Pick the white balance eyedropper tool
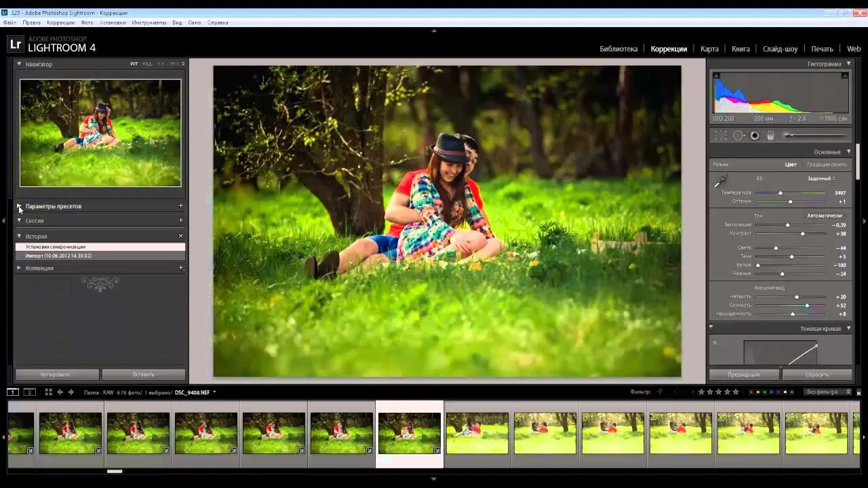 tap(720, 181)
